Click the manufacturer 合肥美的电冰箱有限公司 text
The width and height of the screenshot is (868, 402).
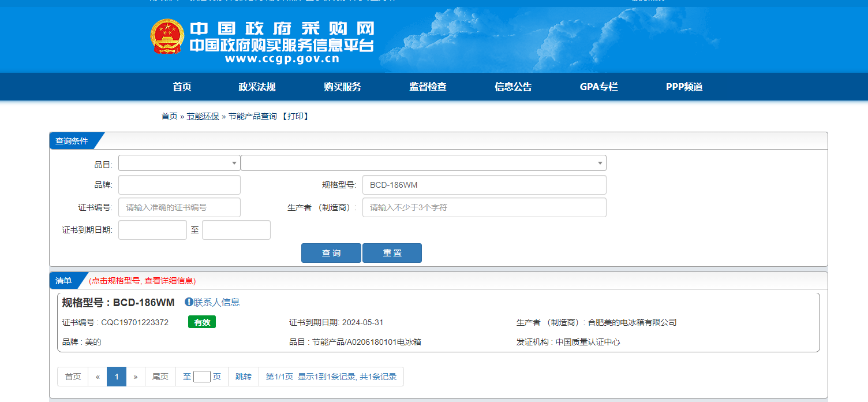click(632, 322)
